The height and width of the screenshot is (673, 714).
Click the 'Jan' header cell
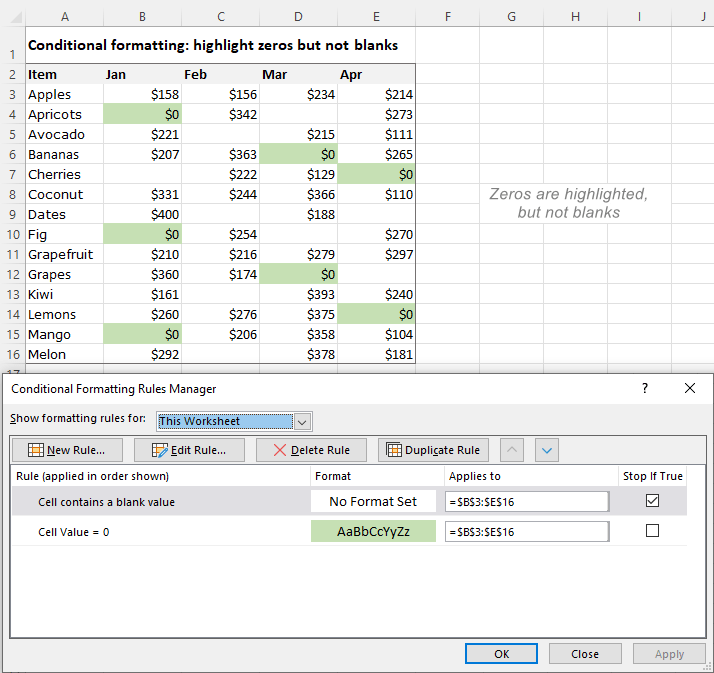[x=143, y=74]
